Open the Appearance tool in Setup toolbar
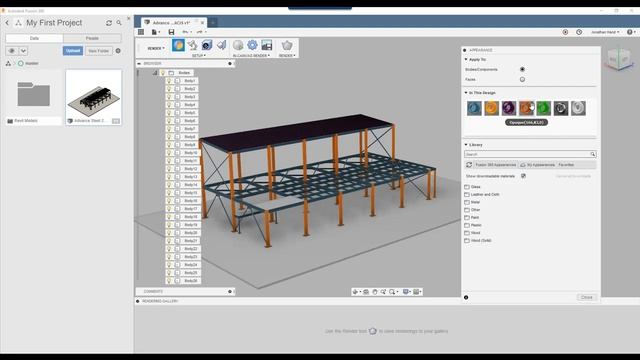Image resolution: width=640 pixels, height=360 pixels. pyautogui.click(x=178, y=45)
